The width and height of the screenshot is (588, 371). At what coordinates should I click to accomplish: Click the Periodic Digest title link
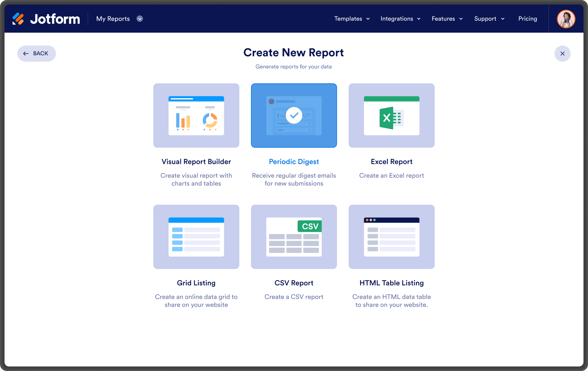(x=294, y=162)
